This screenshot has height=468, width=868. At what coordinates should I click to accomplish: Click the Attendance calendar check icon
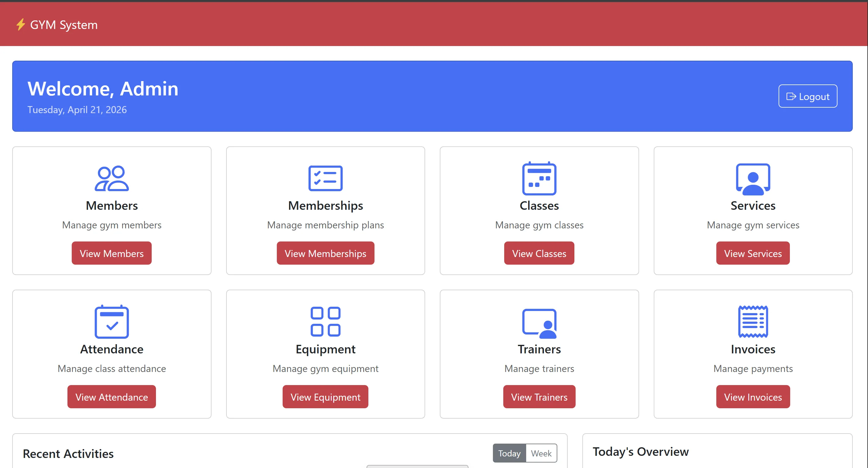[111, 322]
